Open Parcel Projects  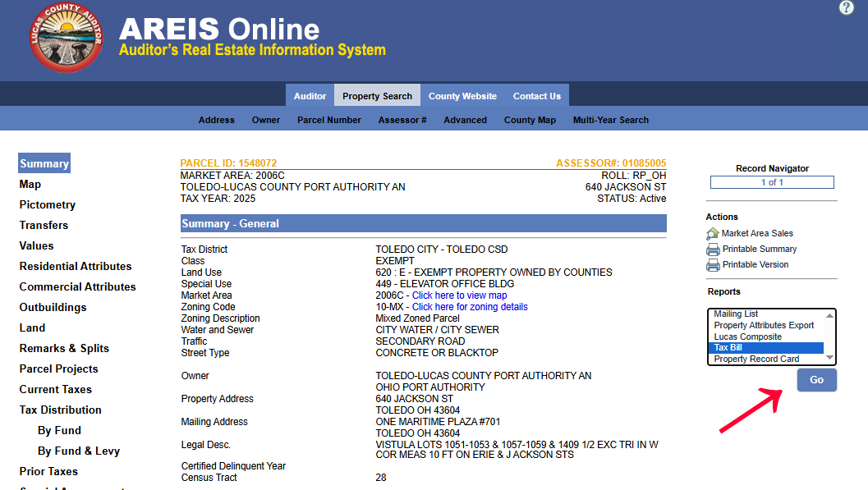[58, 369]
